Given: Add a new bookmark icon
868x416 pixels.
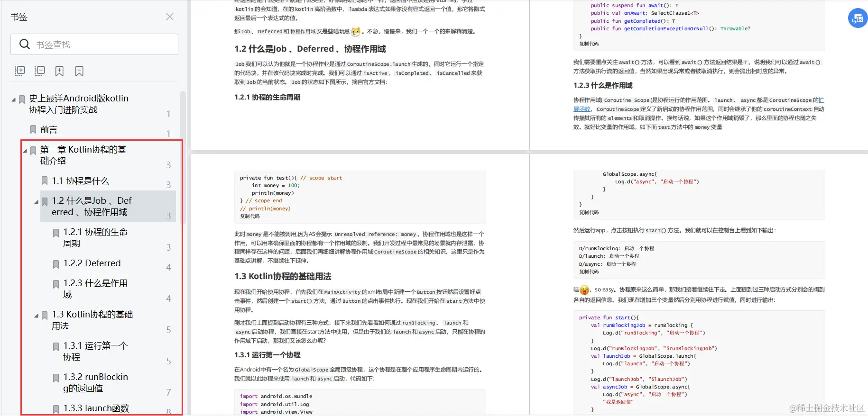Looking at the screenshot, I should coord(59,71).
